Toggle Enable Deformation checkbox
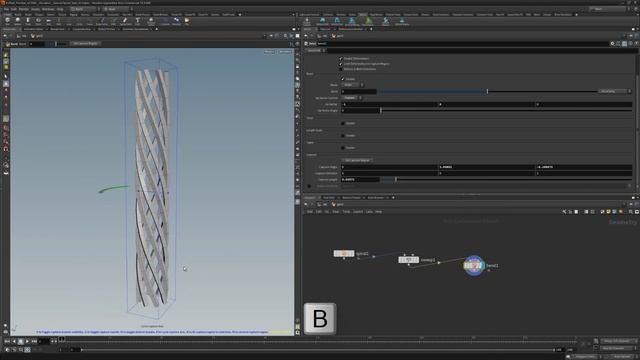The image size is (640, 360). tap(340, 59)
